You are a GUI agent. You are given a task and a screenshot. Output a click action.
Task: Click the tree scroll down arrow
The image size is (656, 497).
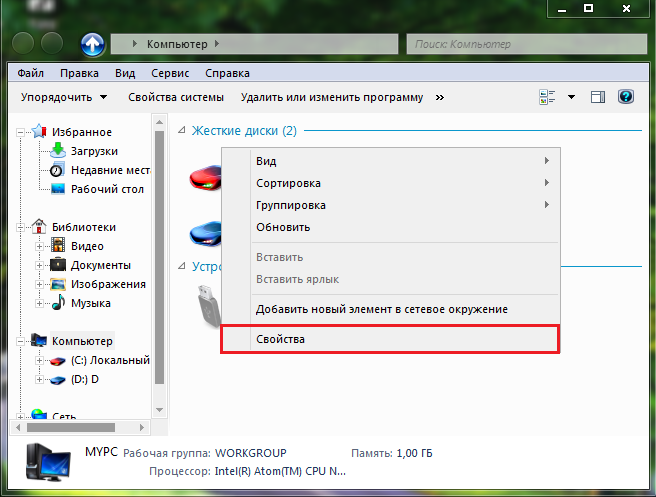tap(159, 410)
